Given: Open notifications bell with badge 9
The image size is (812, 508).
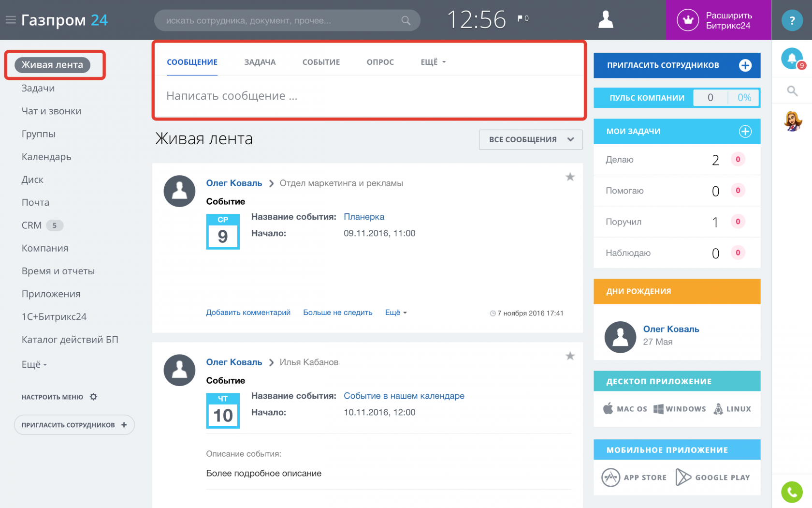Looking at the screenshot, I should pos(792,59).
